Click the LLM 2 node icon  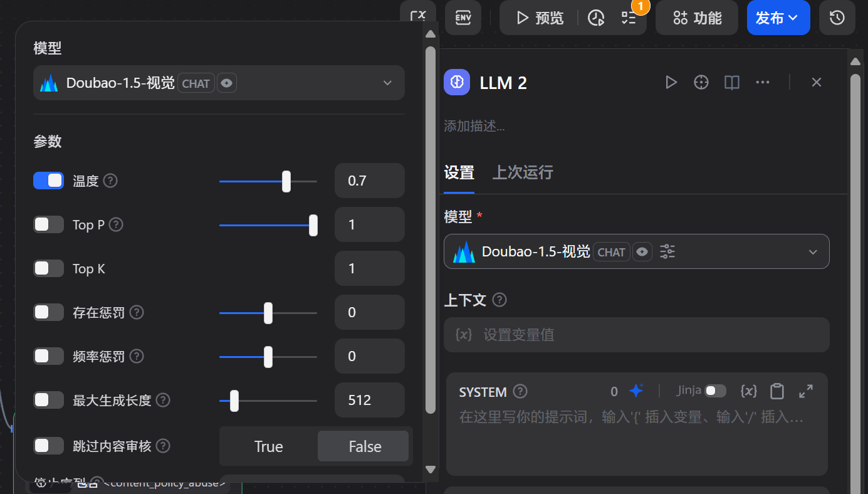457,82
